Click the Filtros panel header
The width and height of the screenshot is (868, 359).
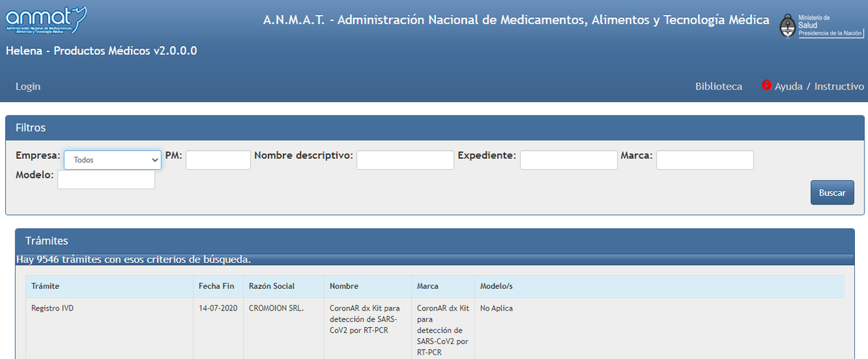click(435, 127)
